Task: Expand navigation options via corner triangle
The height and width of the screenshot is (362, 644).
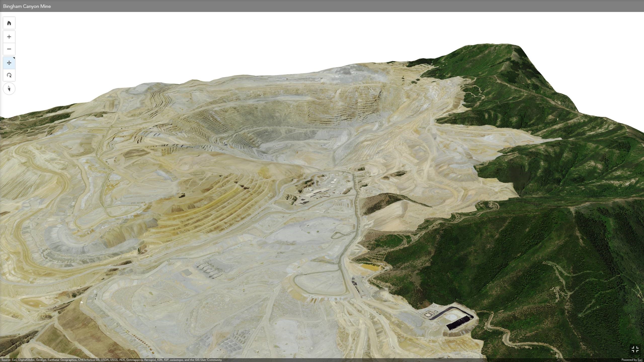Action: point(14,58)
